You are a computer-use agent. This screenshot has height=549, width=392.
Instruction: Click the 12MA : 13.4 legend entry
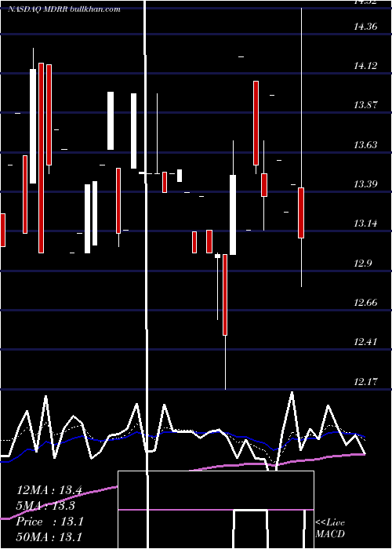(49, 490)
